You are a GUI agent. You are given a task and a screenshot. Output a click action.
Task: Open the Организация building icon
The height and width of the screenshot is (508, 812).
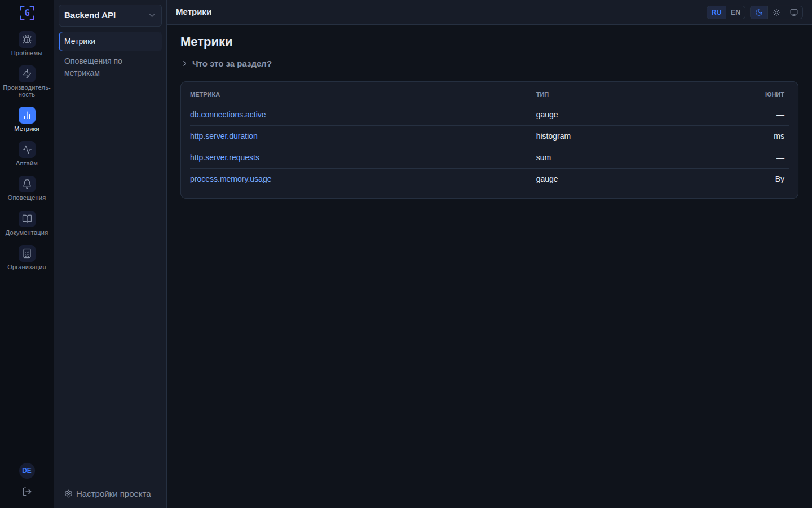coord(27,253)
